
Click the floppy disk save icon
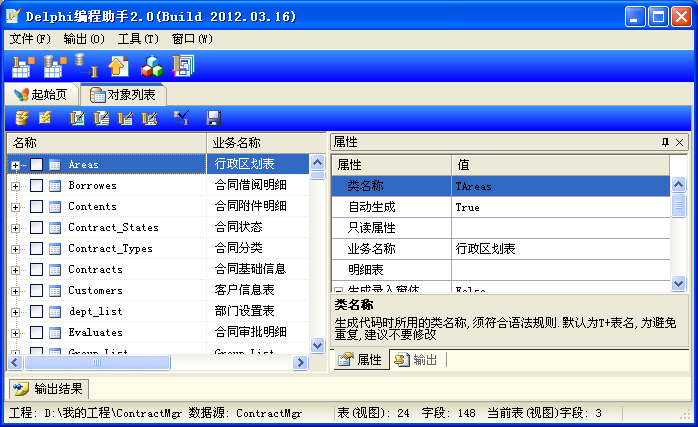[214, 118]
